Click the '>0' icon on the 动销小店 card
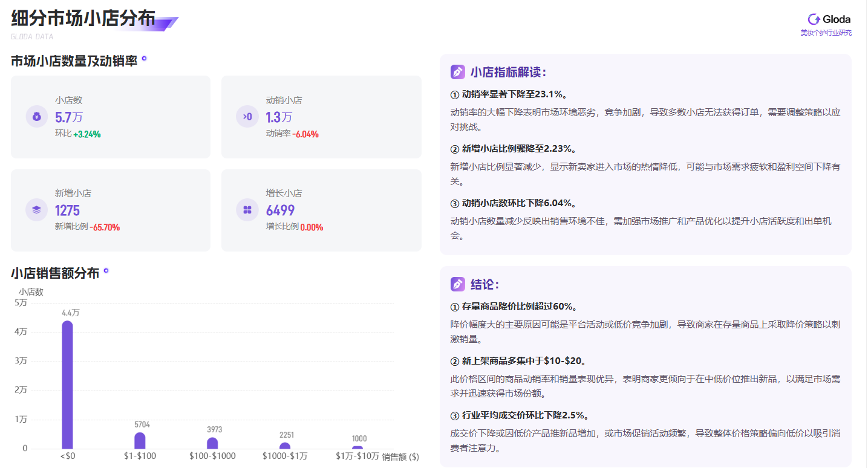This screenshot has width=868, height=468. [247, 116]
